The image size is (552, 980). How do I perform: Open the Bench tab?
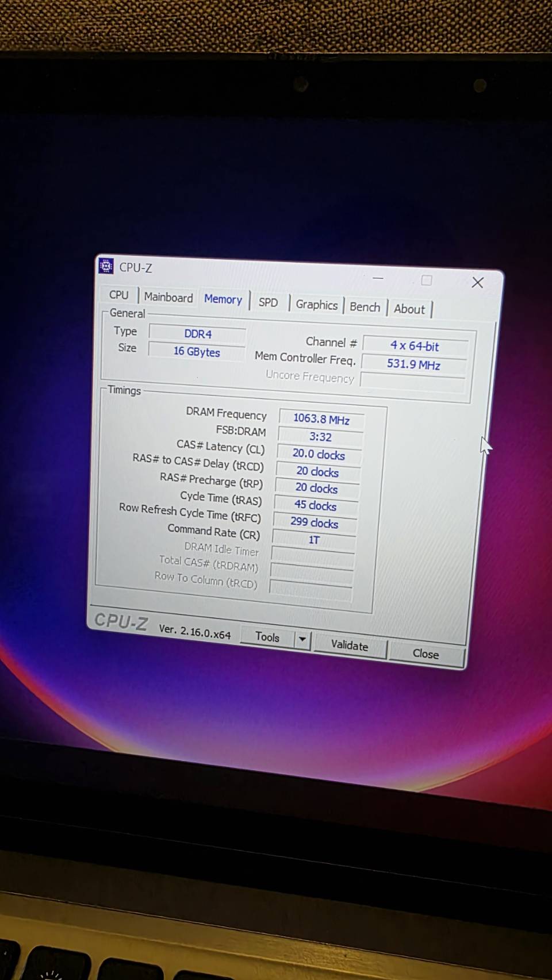pyautogui.click(x=365, y=307)
